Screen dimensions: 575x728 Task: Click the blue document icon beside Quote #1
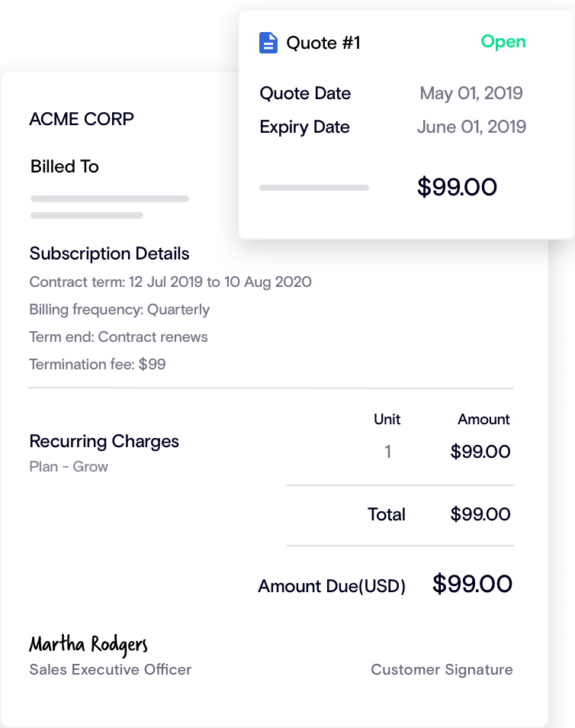(268, 43)
